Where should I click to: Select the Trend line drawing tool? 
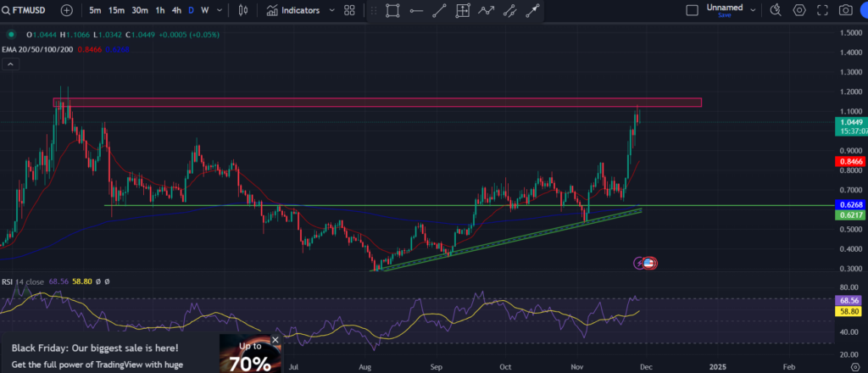pos(440,10)
